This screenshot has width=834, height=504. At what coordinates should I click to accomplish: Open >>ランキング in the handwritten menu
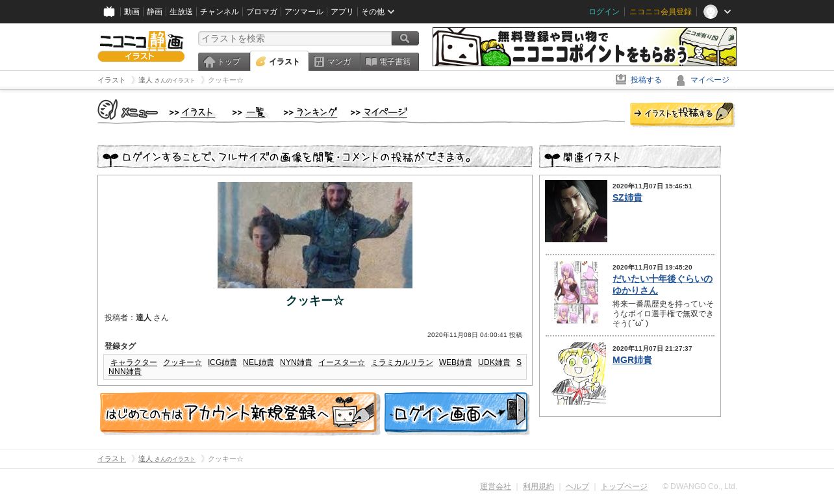click(310, 112)
